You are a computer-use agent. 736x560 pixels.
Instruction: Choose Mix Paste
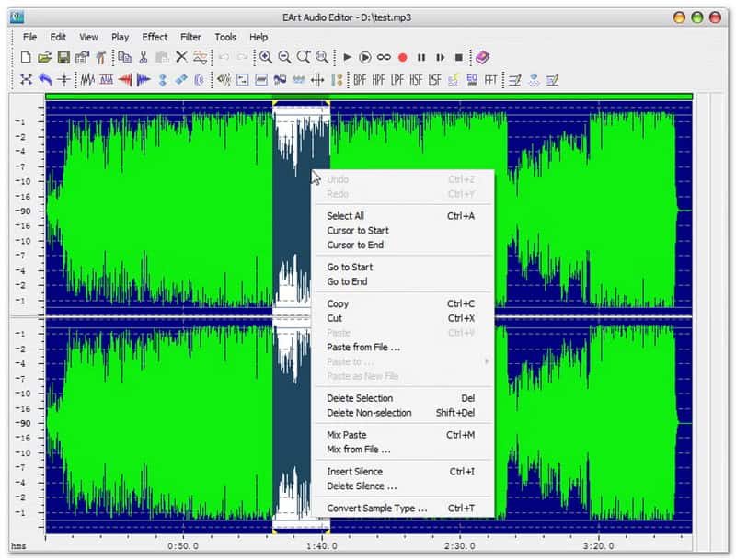[x=402, y=435]
